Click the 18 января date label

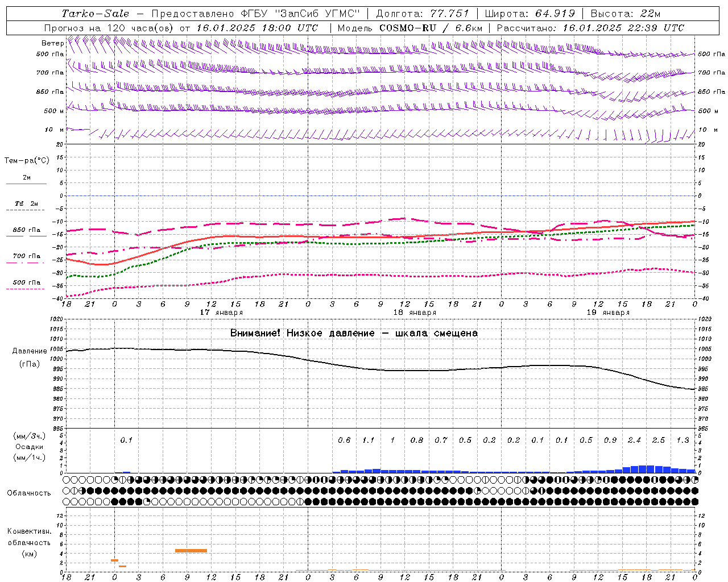point(415,313)
